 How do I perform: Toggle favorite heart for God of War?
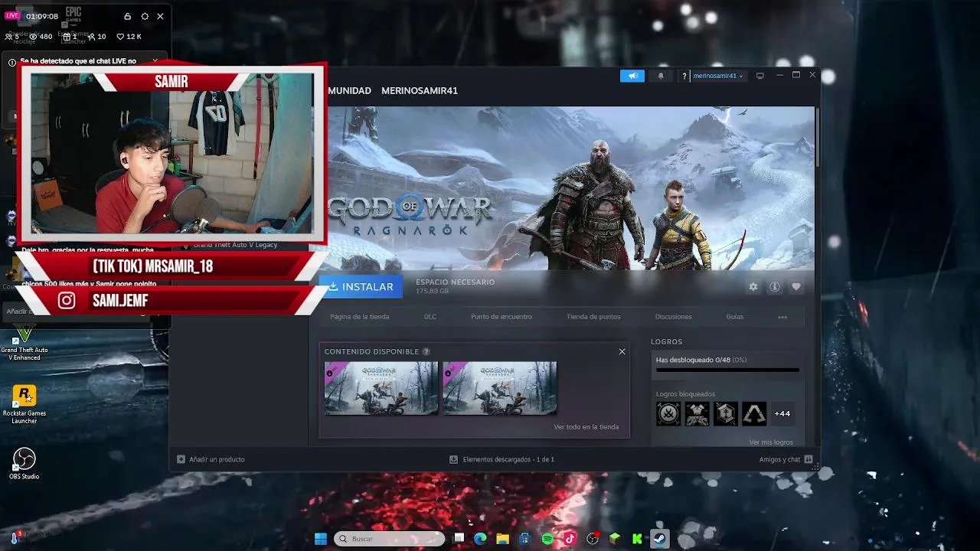tap(796, 286)
